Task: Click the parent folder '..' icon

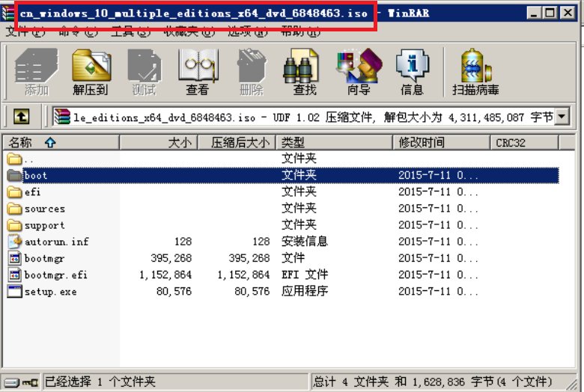Action: pos(14,159)
